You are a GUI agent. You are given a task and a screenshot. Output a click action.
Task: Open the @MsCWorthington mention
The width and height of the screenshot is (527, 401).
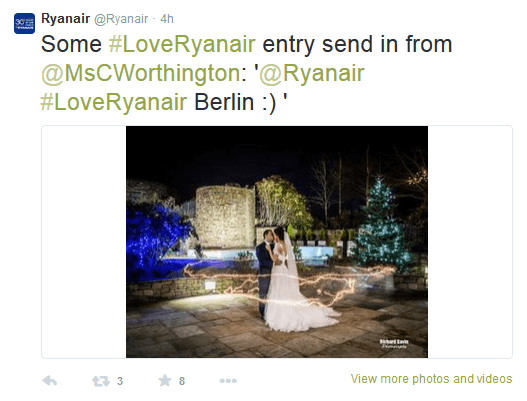click(141, 73)
